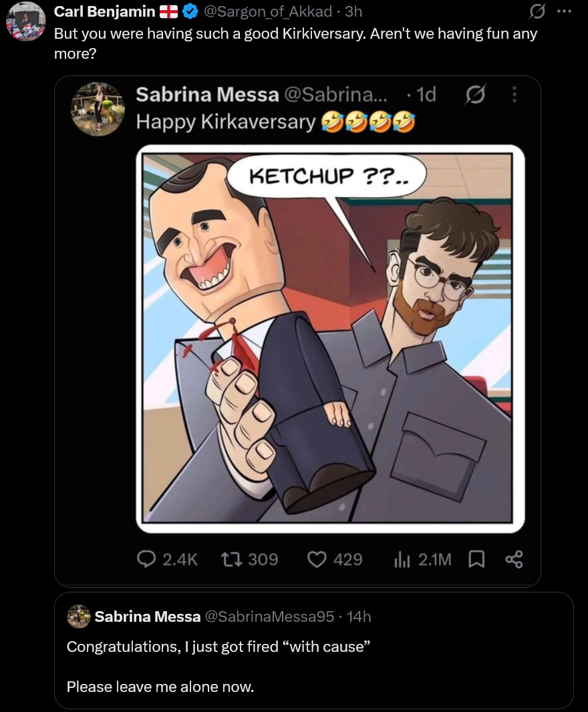Open the @Sargon_of_Akkad handle link
The image size is (588, 712).
point(268,11)
